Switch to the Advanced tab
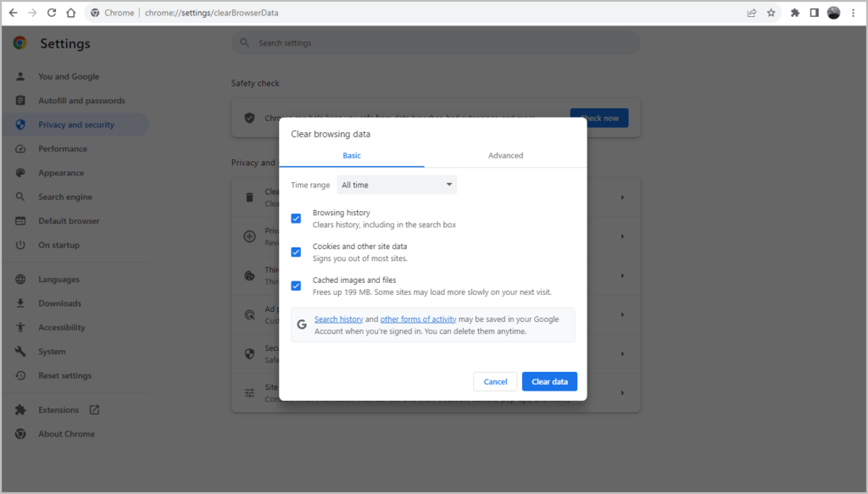This screenshot has height=494, width=868. pos(505,155)
